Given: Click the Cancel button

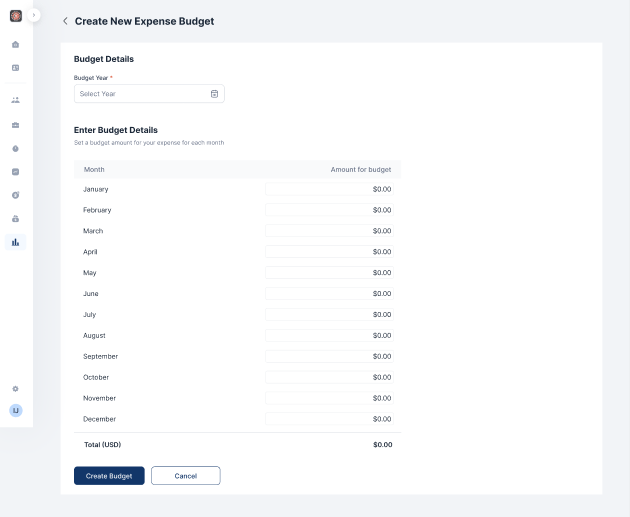Looking at the screenshot, I should coord(185,476).
